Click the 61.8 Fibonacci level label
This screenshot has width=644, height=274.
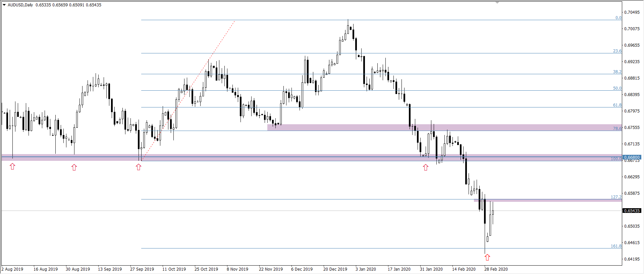click(617, 105)
